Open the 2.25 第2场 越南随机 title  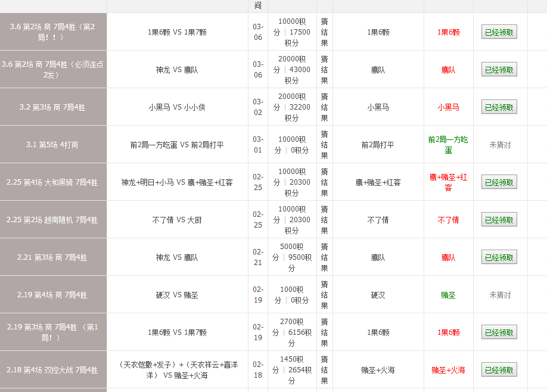click(52, 220)
